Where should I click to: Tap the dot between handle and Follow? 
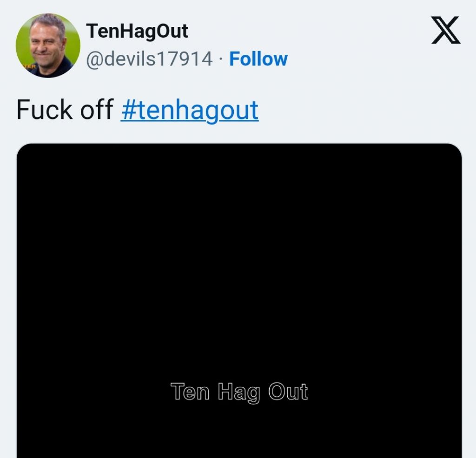pyautogui.click(x=221, y=59)
